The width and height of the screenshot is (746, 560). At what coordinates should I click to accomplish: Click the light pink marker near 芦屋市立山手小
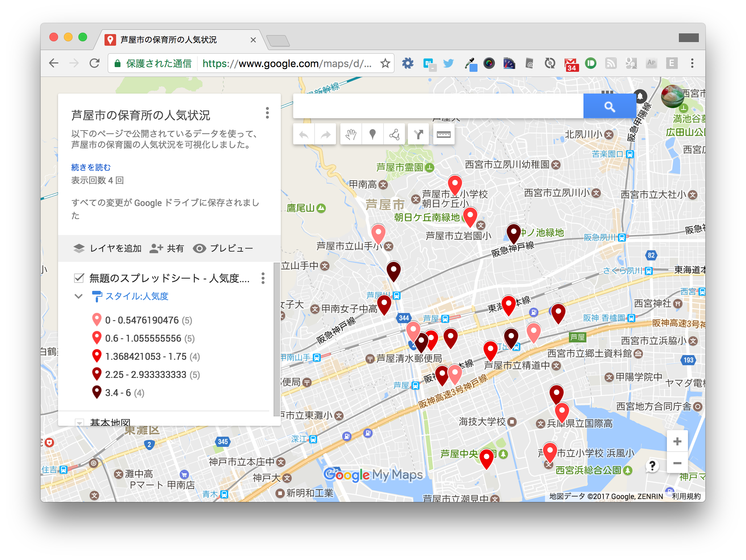pos(378,234)
